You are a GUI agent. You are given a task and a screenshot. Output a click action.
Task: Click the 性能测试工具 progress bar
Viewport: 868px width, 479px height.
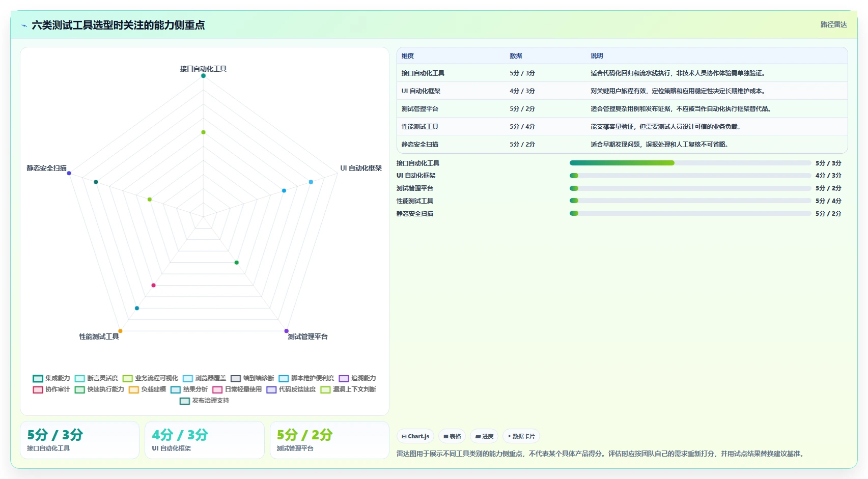pos(690,201)
